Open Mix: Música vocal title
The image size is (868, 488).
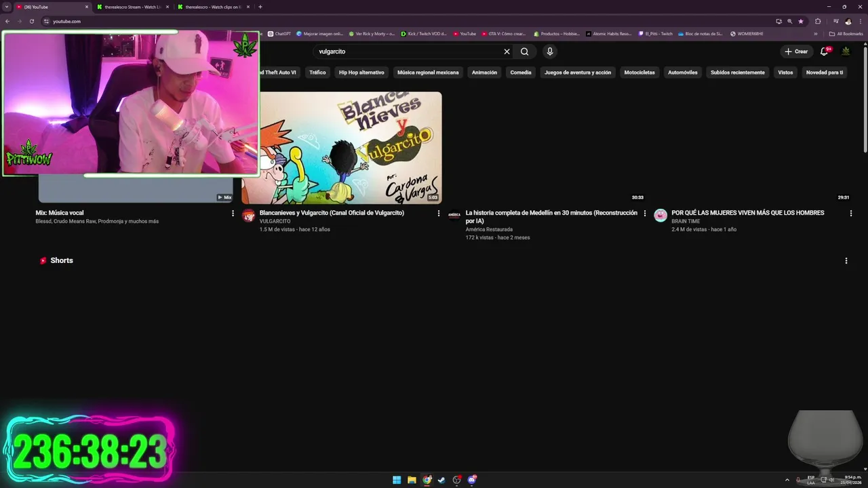(x=60, y=213)
